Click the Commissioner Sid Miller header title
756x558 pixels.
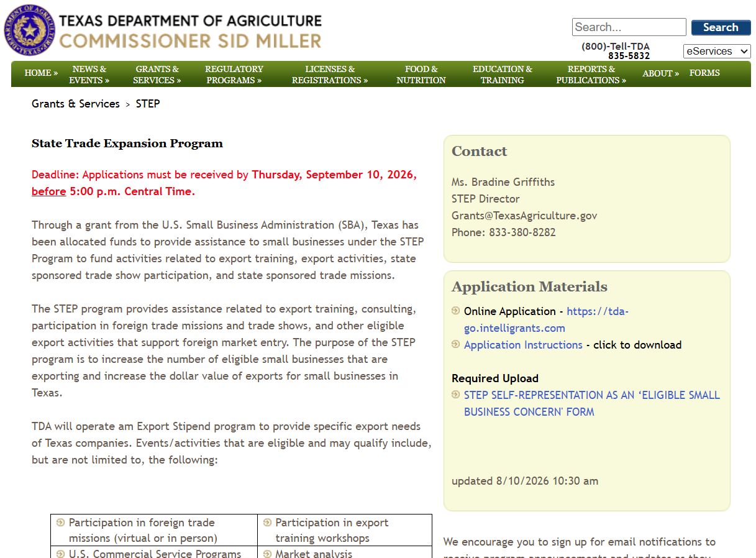[x=190, y=41]
